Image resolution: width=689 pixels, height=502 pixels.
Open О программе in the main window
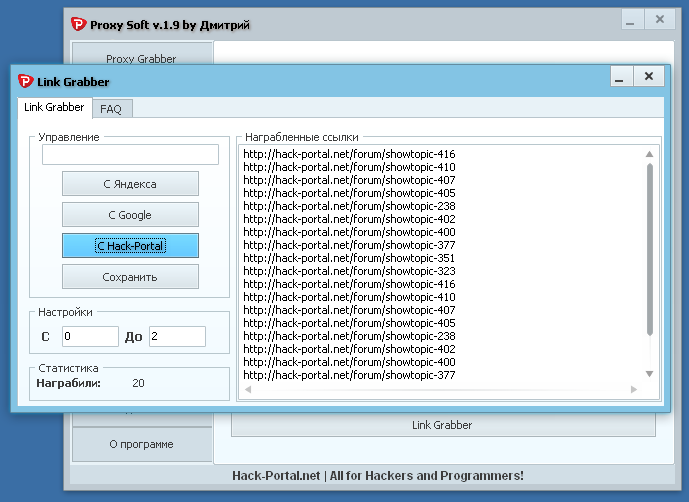tap(142, 444)
